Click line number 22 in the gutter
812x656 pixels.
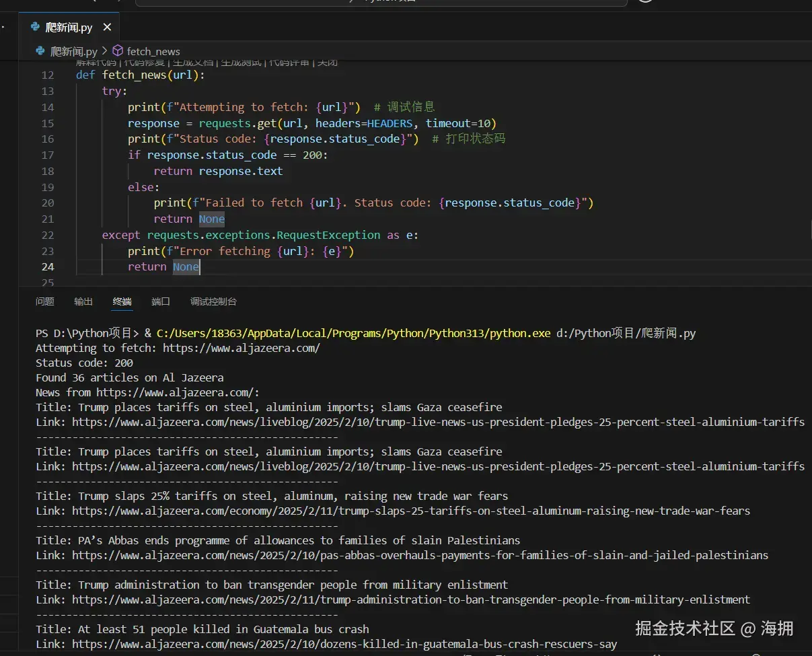(x=47, y=235)
